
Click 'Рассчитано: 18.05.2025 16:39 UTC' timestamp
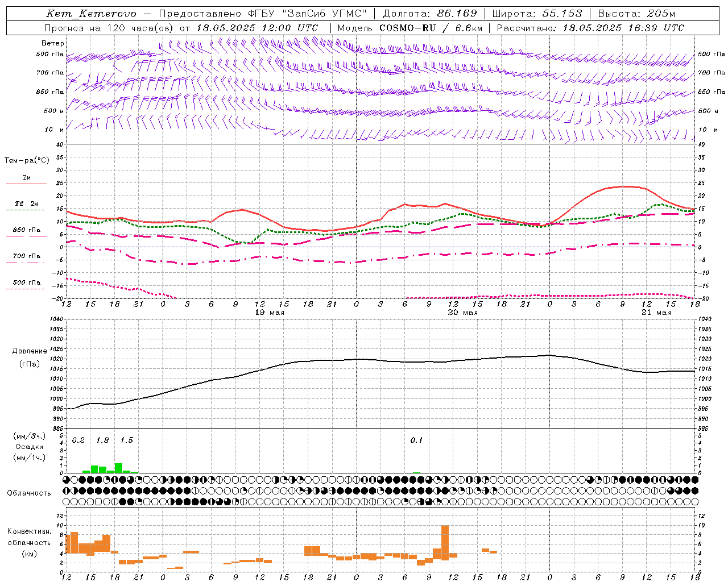point(590,28)
